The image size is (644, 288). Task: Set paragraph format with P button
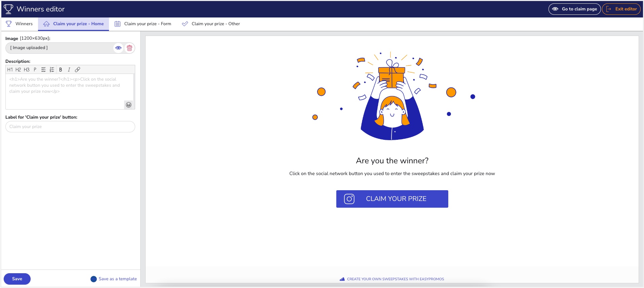click(x=35, y=70)
